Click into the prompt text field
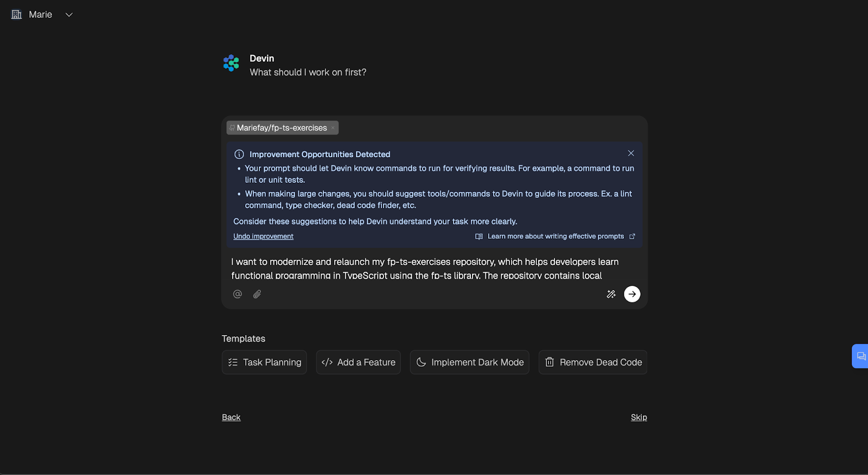The width and height of the screenshot is (868, 475). [x=434, y=268]
